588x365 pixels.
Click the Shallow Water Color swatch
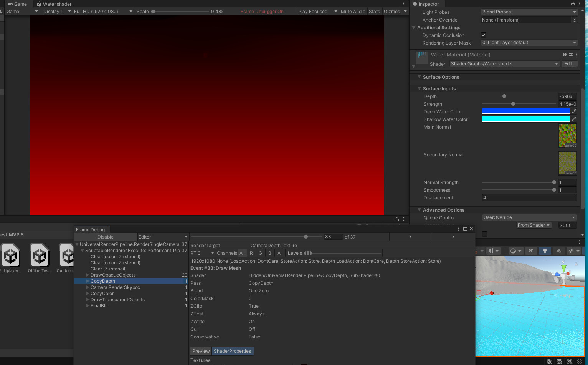(x=525, y=119)
